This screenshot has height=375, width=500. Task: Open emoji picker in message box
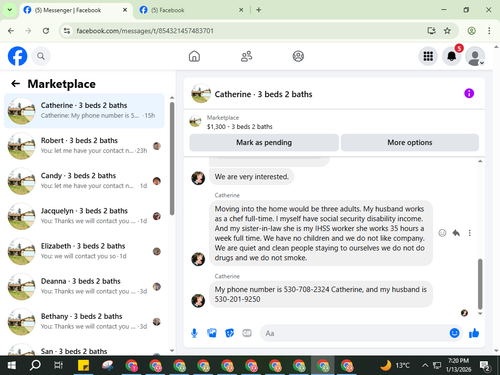pos(454,333)
